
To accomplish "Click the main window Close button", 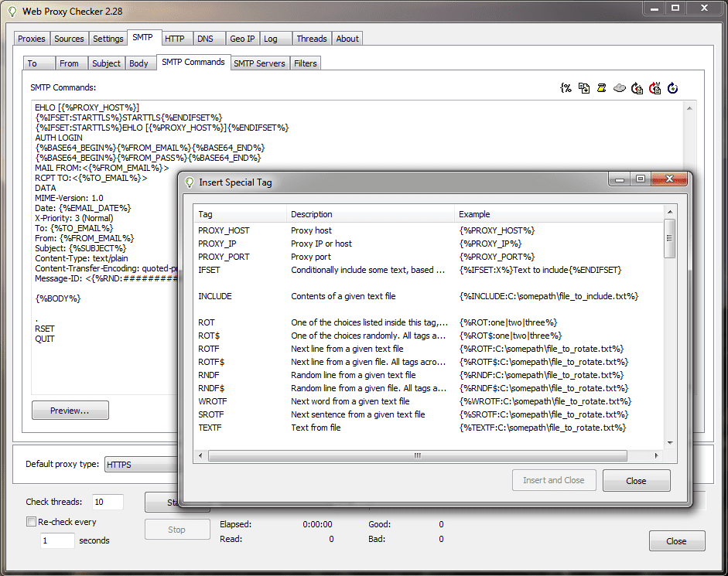I will pos(676,541).
